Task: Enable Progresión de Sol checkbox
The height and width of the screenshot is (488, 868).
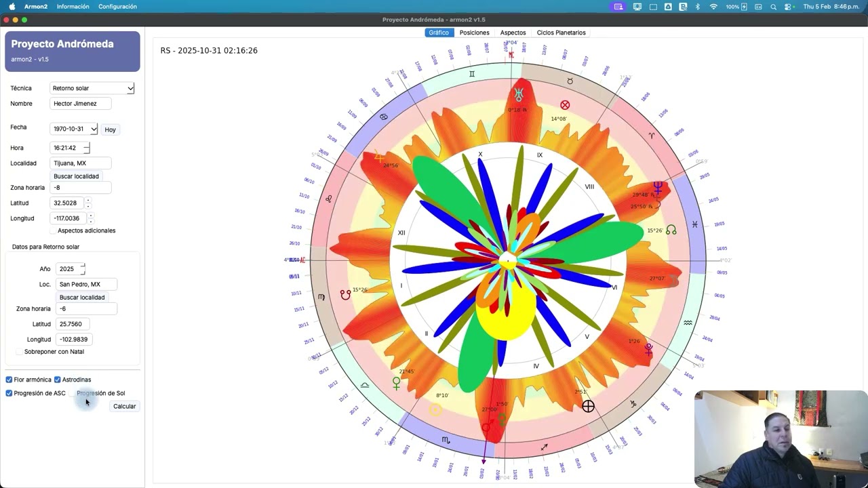Action: pos(72,393)
